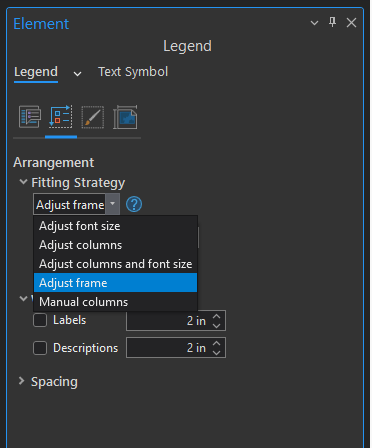The image size is (372, 448).
Task: Switch to the Text Symbol tab
Action: [x=133, y=72]
